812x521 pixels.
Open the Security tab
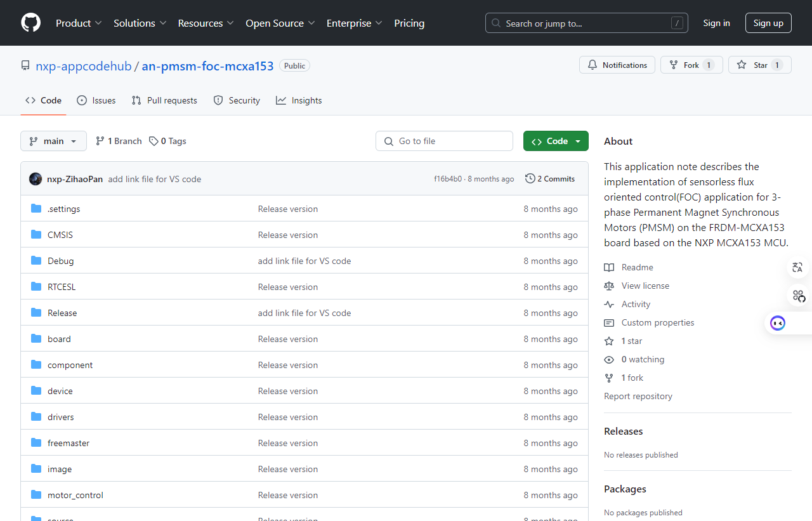[237, 100]
